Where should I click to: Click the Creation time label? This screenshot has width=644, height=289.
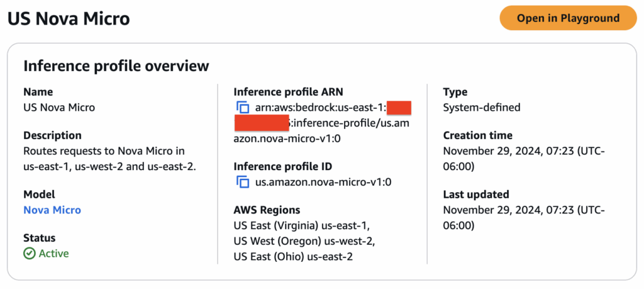[477, 135]
